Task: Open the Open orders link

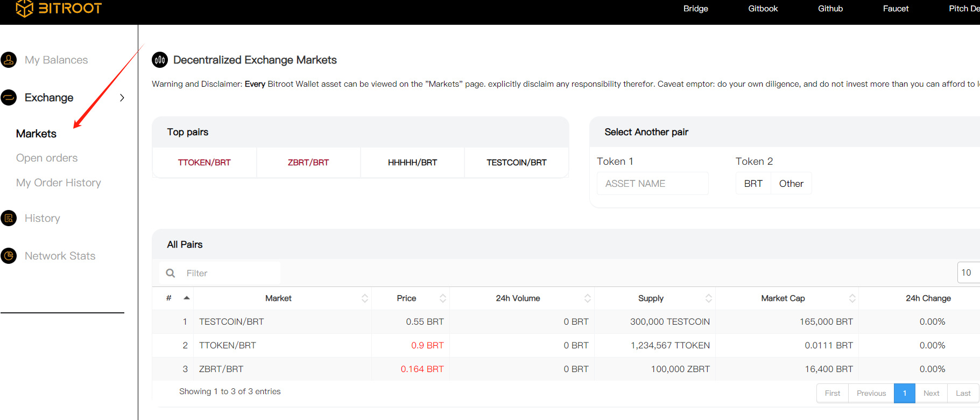Action: click(47, 158)
